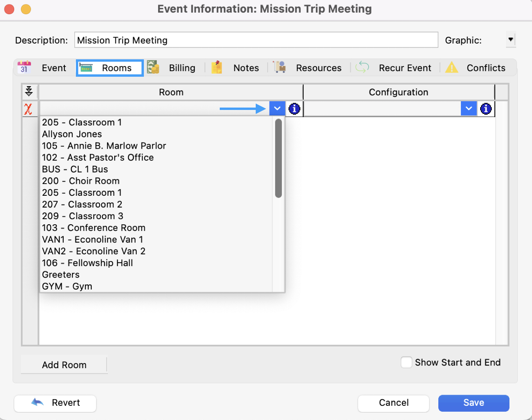Click the Configuration info icon
This screenshot has height=420, width=532.
pos(486,109)
